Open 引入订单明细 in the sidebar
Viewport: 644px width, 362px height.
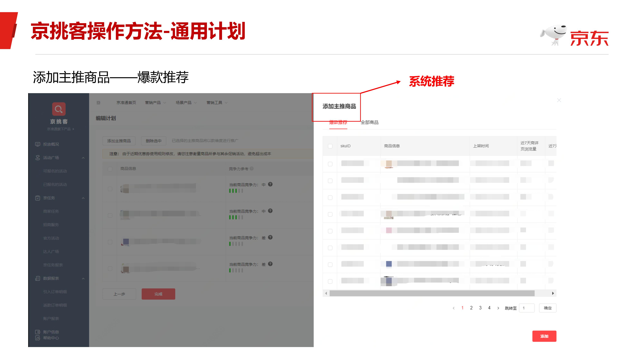(55, 292)
